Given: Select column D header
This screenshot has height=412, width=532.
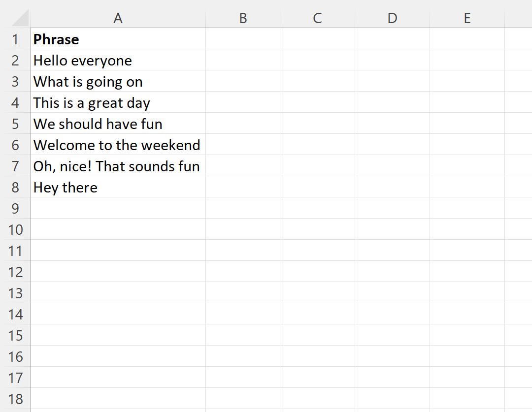Looking at the screenshot, I should 392,18.
